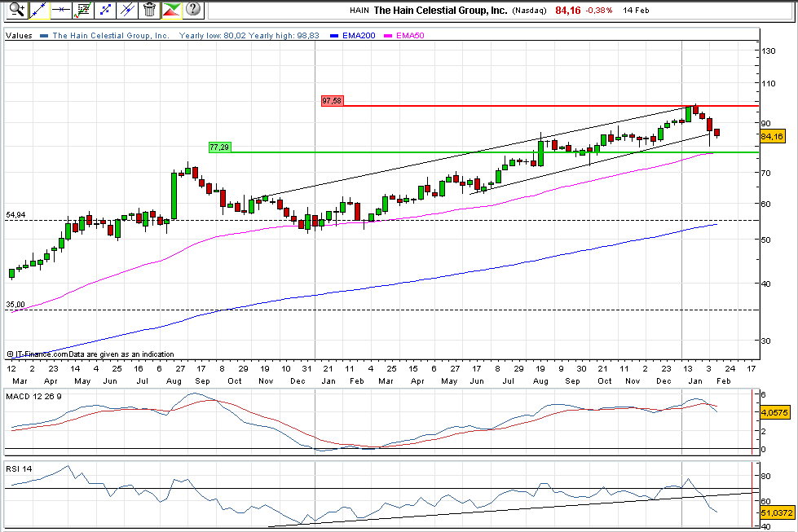The height and width of the screenshot is (532, 798).
Task: Select the zoom magnifier tool
Action: (16, 9)
